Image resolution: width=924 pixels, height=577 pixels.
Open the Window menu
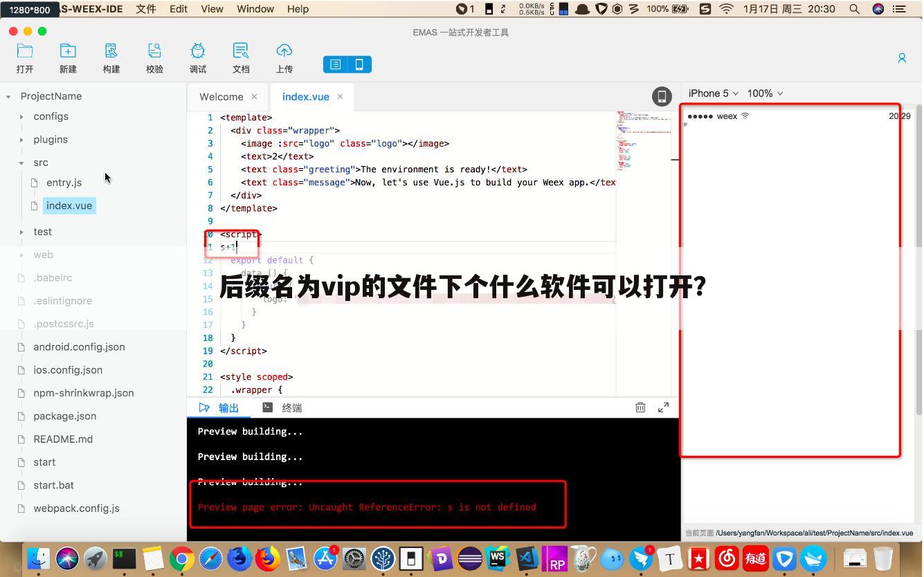tap(255, 9)
